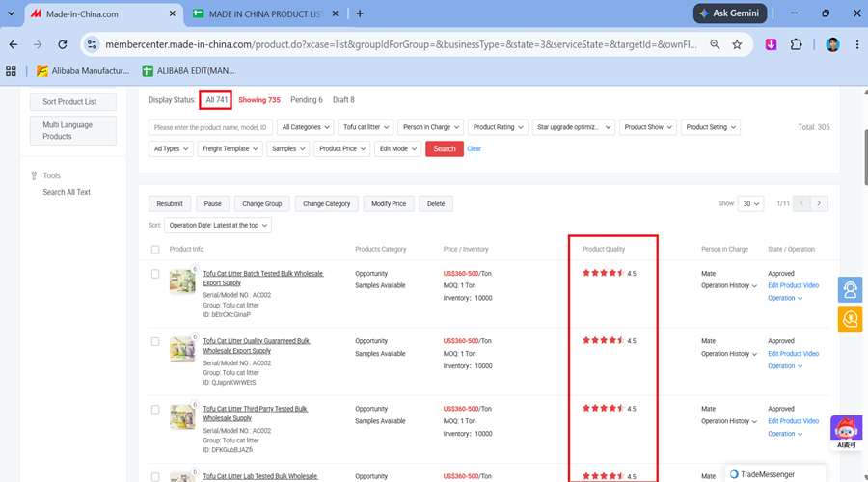Reload the page with the refresh icon

pos(63,44)
